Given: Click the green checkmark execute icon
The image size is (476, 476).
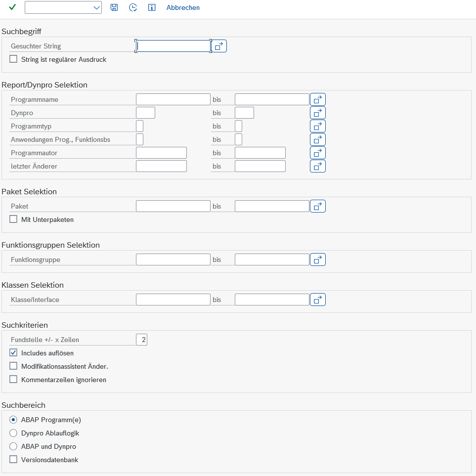Looking at the screenshot, I should coord(12,7).
